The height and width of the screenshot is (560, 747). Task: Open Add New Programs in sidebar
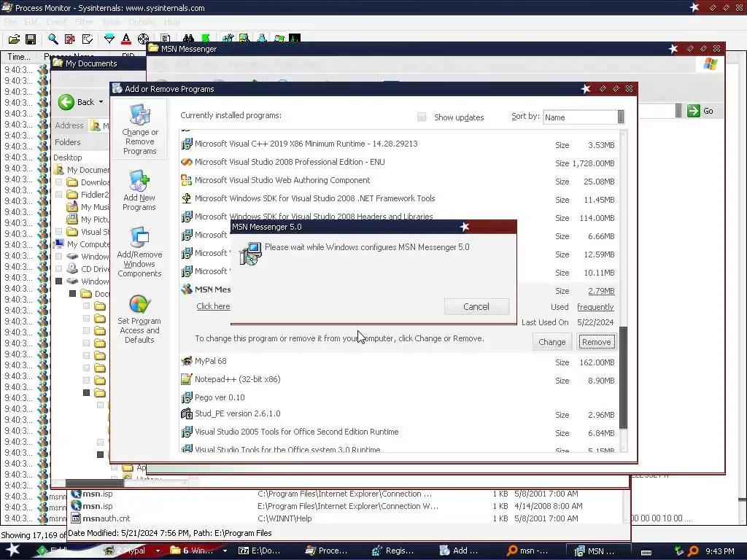139,190
